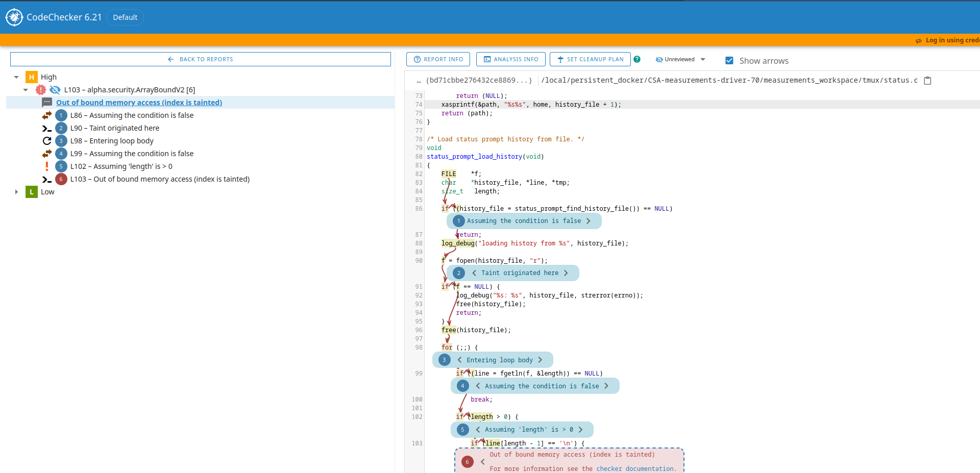The image size is (980, 473).
Task: Go to next step from Entering loop body bubble
Action: [540, 360]
